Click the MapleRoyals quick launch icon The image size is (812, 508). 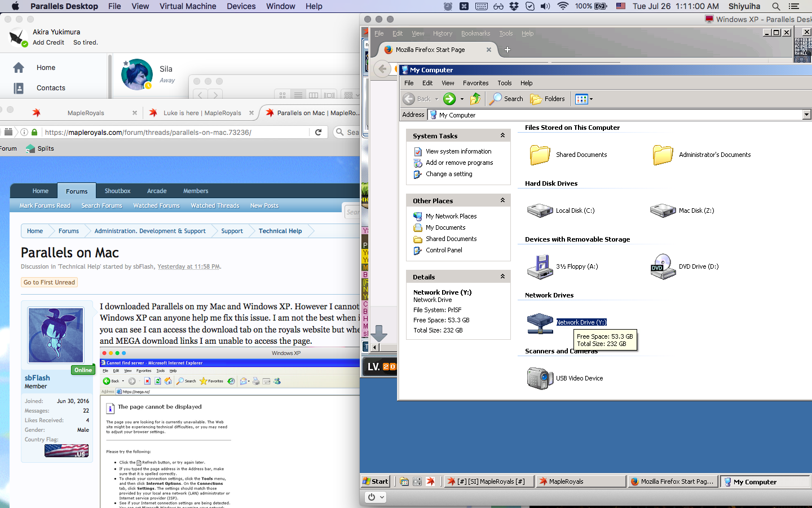[x=430, y=481]
